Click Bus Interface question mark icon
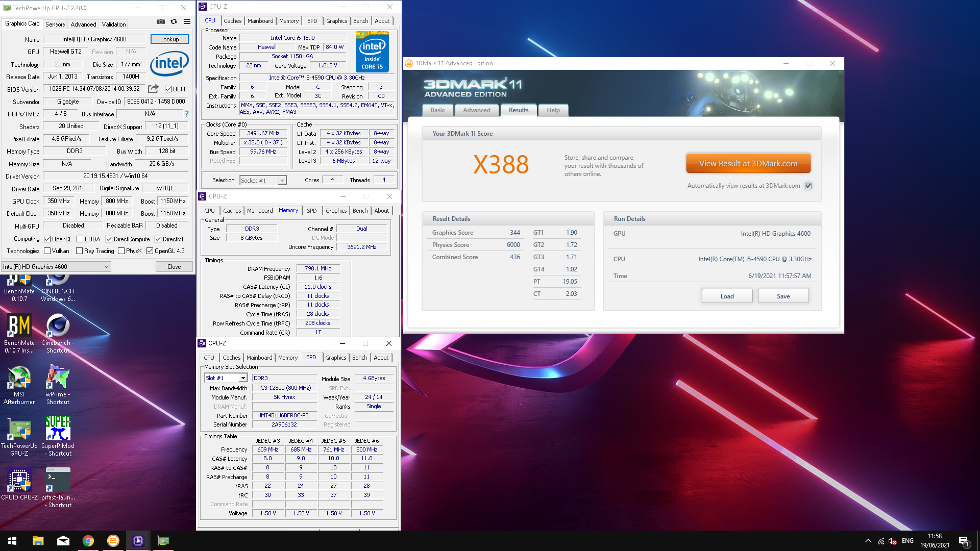980x551 pixels. click(x=187, y=114)
